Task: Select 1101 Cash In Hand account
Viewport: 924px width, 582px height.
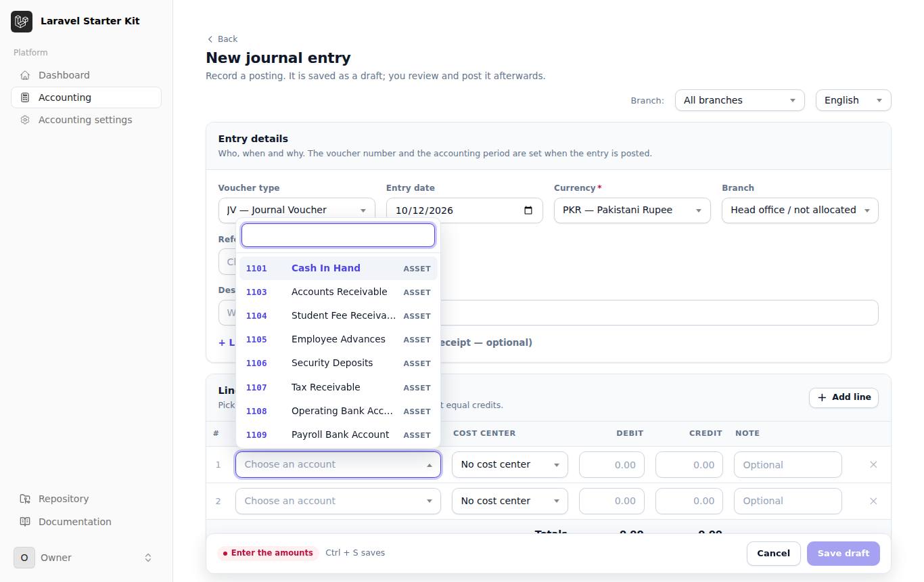Action: [x=338, y=268]
